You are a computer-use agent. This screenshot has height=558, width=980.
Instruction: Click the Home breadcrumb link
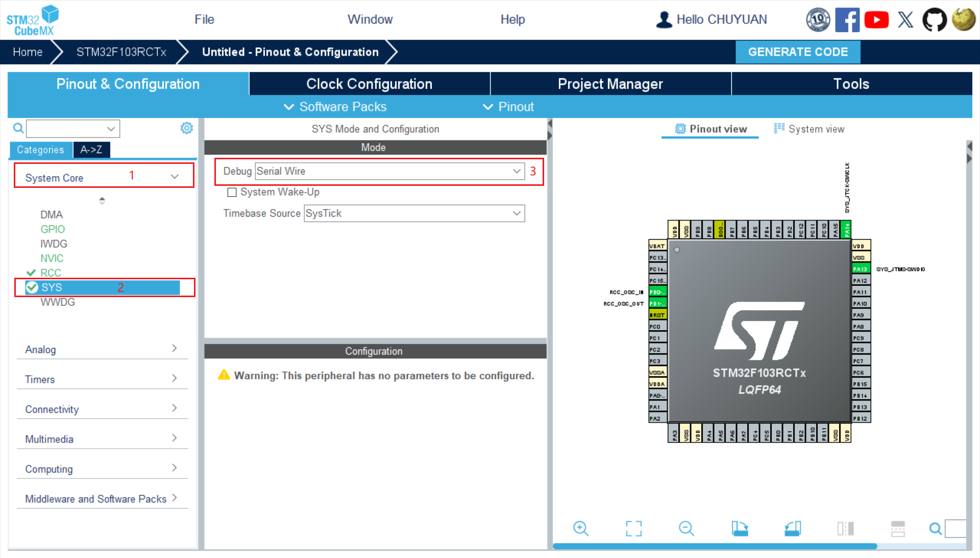click(x=28, y=52)
